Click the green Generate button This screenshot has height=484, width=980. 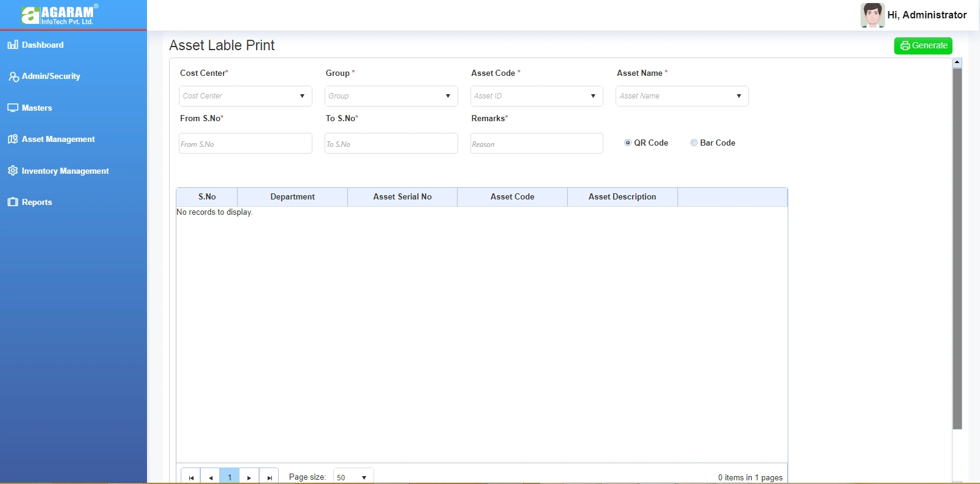(923, 46)
